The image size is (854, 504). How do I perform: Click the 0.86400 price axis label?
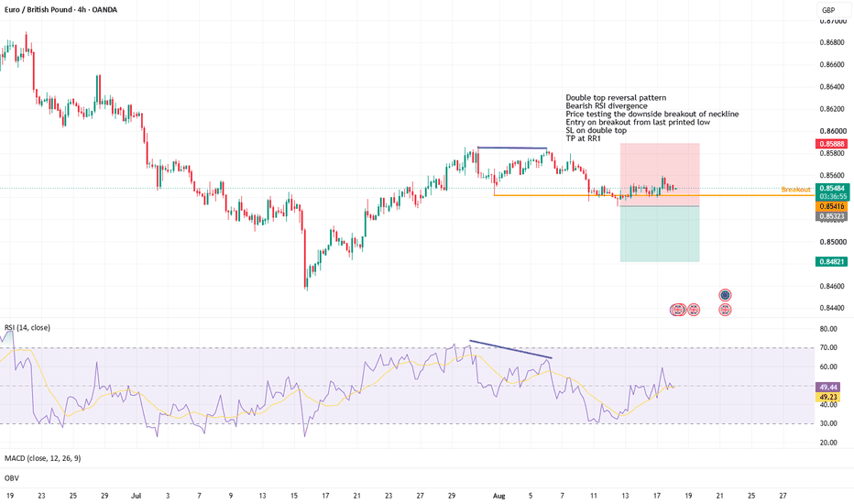832,87
